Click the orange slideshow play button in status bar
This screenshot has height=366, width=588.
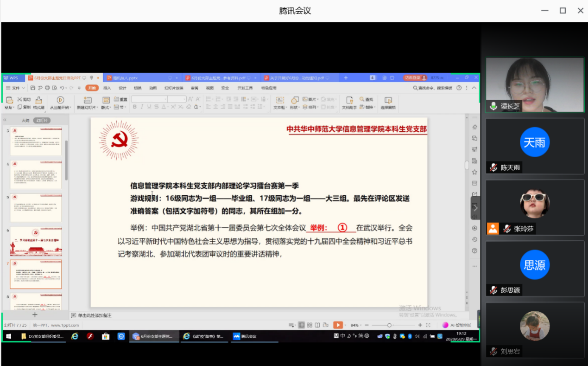[x=338, y=325]
